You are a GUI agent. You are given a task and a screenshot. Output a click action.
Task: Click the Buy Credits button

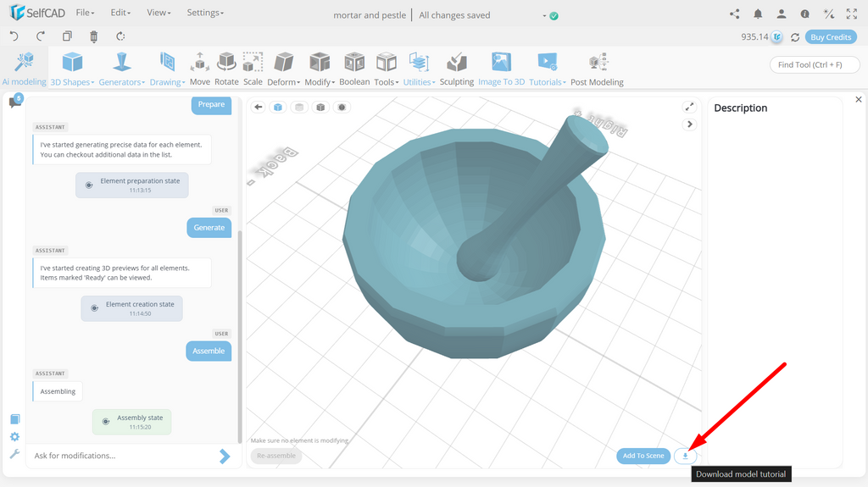pyautogui.click(x=831, y=37)
